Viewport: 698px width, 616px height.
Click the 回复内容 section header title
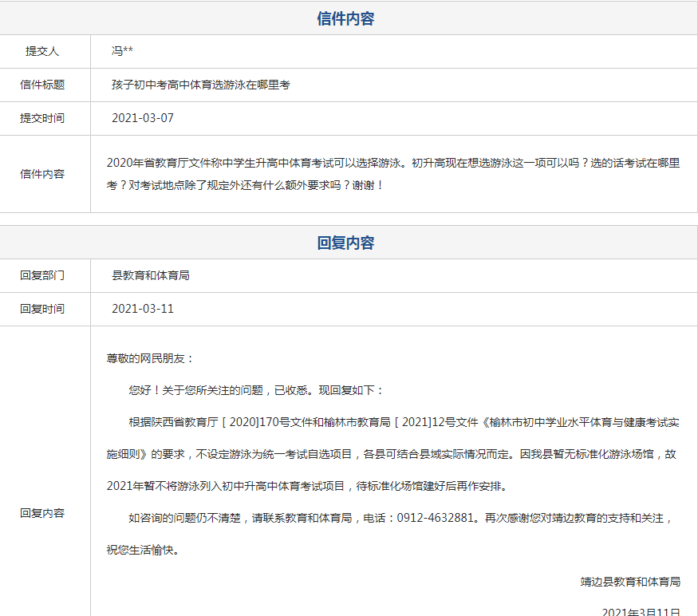point(345,243)
